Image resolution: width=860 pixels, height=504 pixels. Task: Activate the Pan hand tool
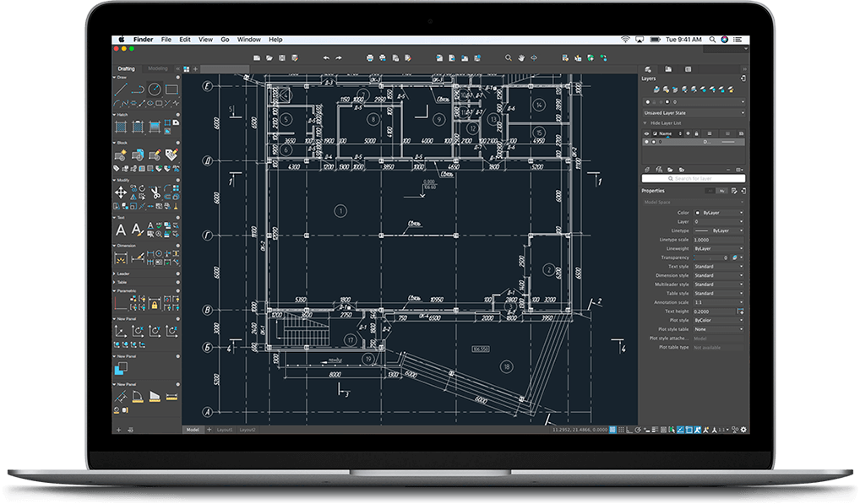point(521,58)
